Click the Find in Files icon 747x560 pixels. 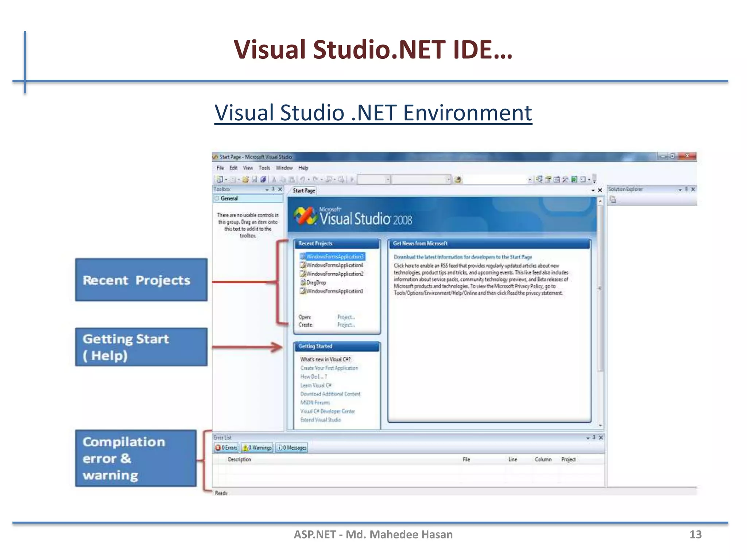tap(458, 179)
